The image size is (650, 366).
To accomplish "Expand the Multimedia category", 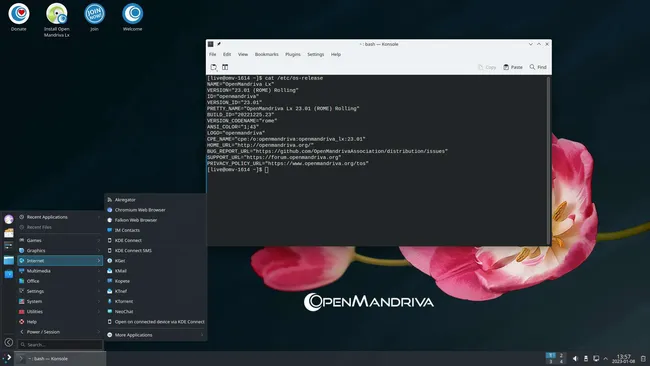I will (60, 271).
